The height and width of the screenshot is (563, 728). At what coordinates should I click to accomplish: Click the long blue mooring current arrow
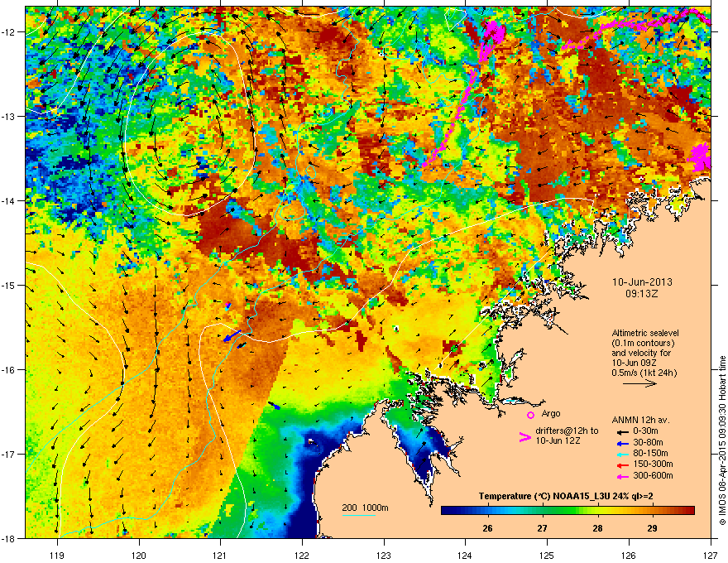[x=232, y=336]
